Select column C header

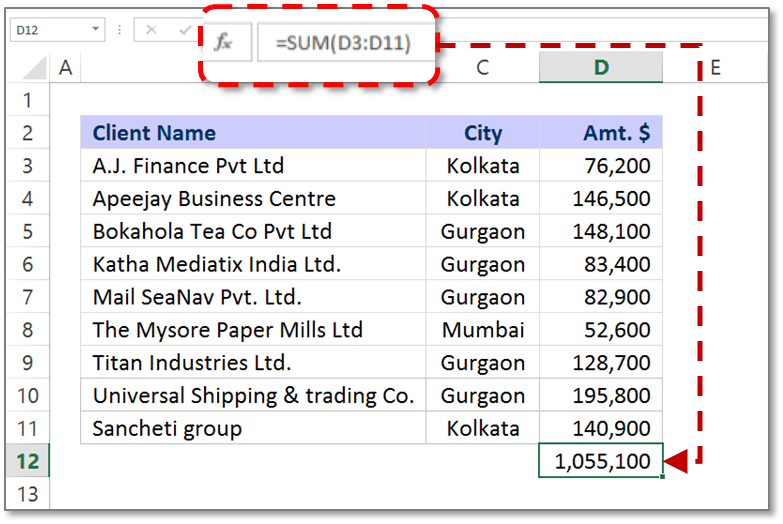coord(482,67)
